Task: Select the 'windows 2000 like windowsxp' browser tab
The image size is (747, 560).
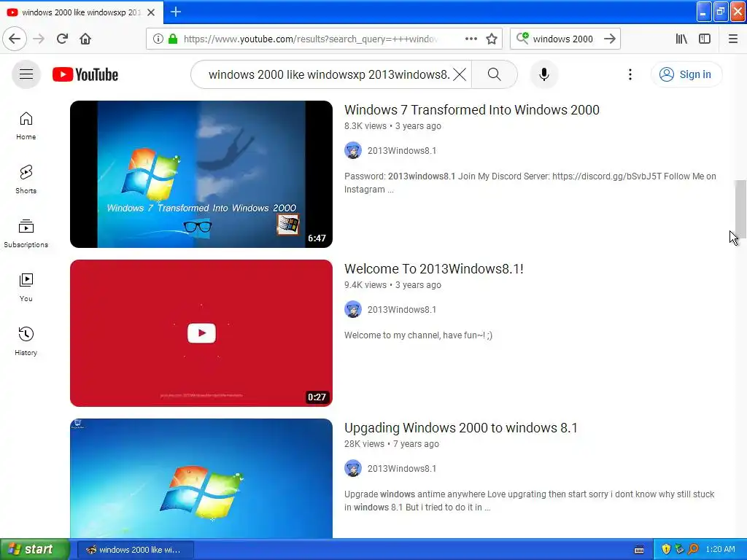Action: [x=81, y=12]
